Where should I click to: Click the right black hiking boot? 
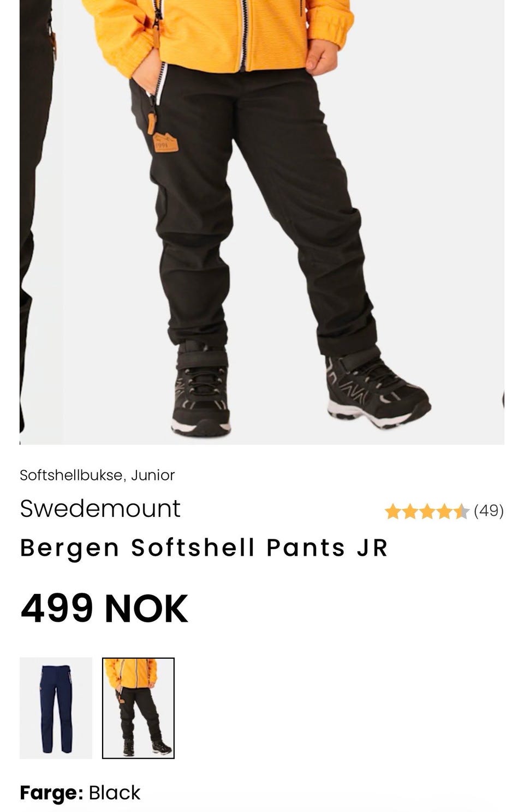(x=378, y=388)
